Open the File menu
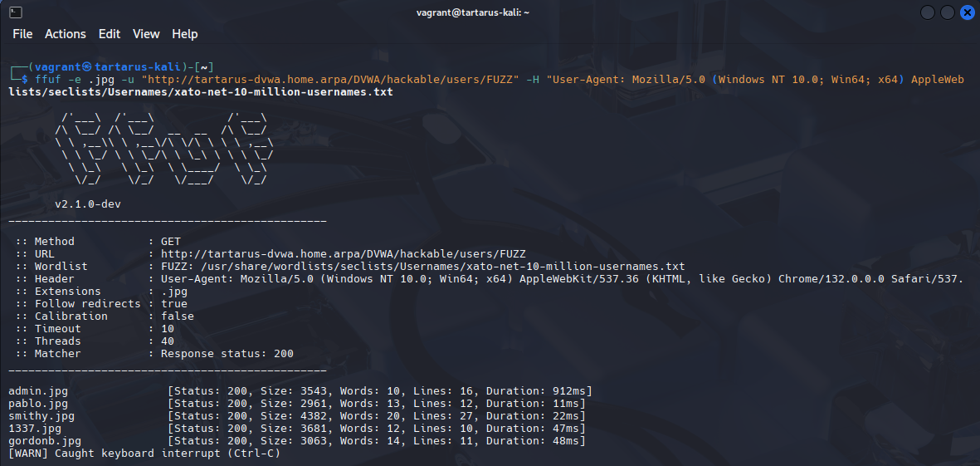The width and height of the screenshot is (980, 466). click(22, 34)
